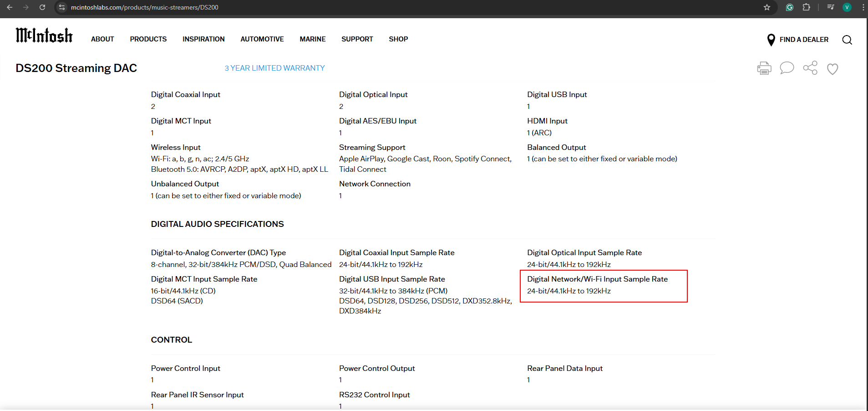The width and height of the screenshot is (868, 411).
Task: Open the SUPPORT menu
Action: pos(357,39)
